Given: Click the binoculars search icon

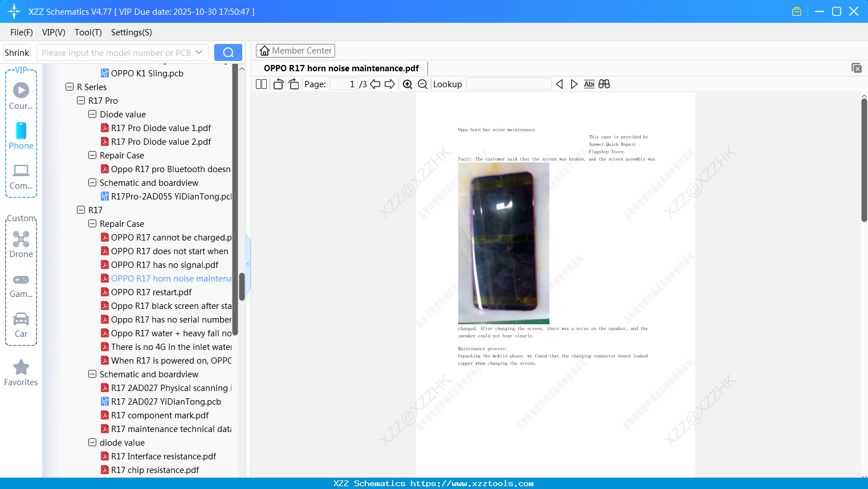Looking at the screenshot, I should [x=604, y=84].
